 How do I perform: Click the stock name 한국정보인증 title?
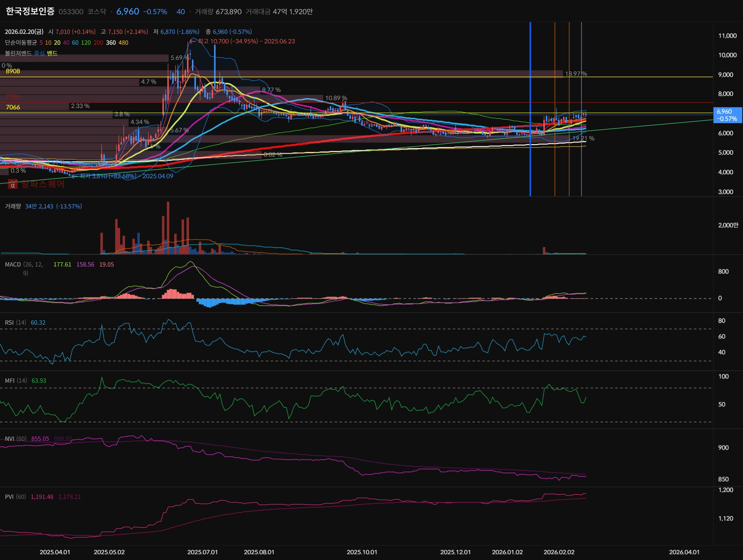30,11
